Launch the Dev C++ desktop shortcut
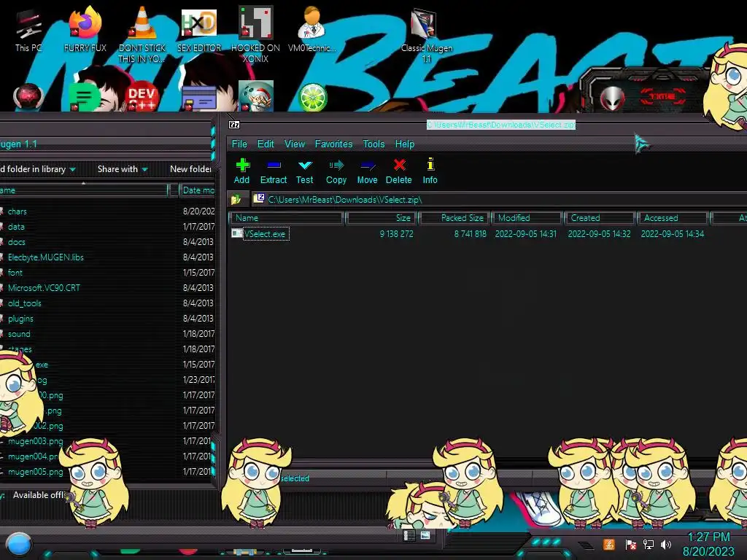Image resolution: width=747 pixels, height=560 pixels. tap(142, 97)
